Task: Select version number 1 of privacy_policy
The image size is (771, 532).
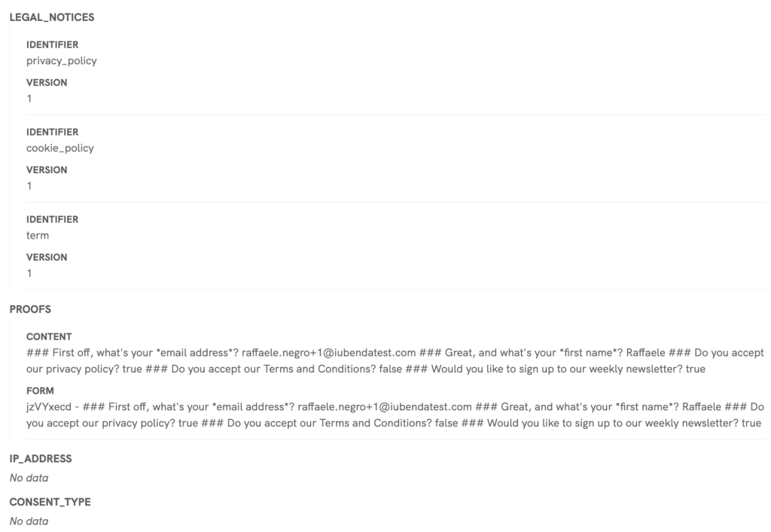Action: [x=29, y=99]
